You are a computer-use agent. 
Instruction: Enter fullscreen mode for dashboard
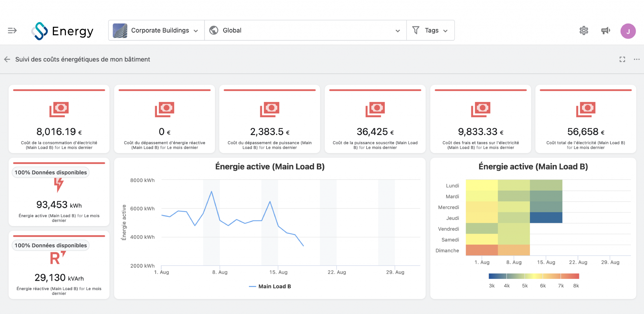click(622, 59)
